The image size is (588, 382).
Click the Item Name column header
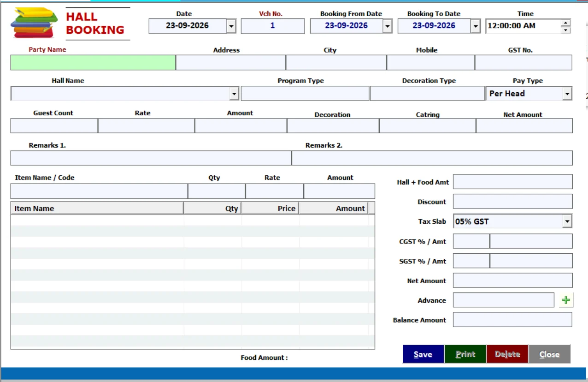coord(97,208)
